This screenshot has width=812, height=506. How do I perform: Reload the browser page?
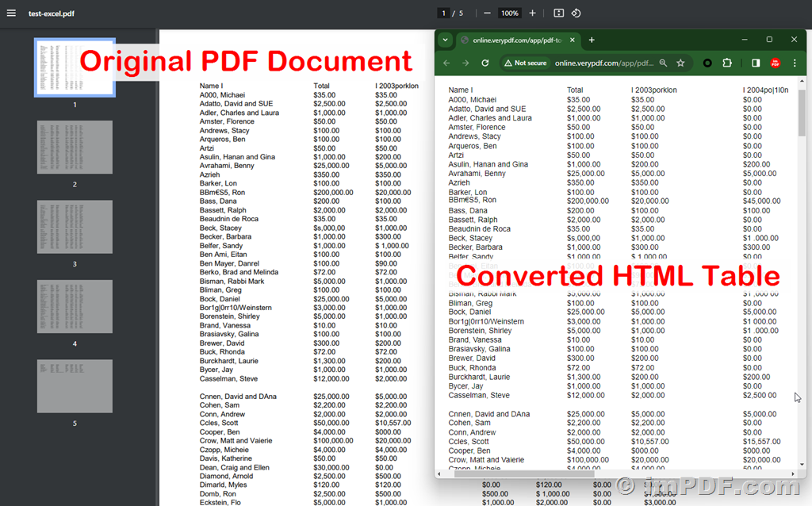(485, 63)
